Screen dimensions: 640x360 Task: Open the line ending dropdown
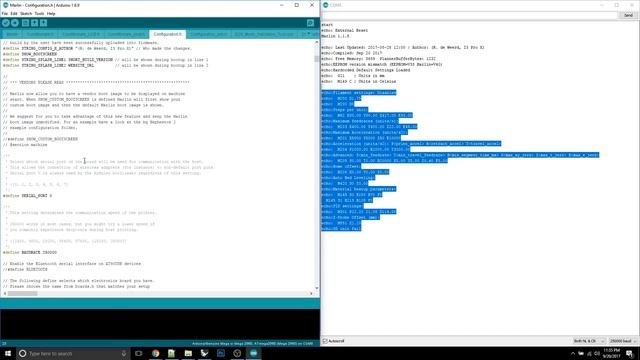pos(589,341)
